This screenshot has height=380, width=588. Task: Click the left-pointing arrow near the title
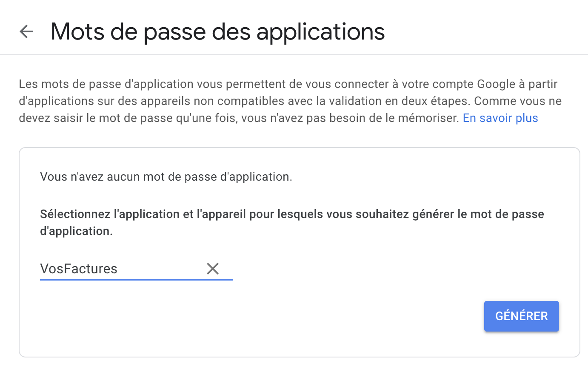(x=26, y=31)
